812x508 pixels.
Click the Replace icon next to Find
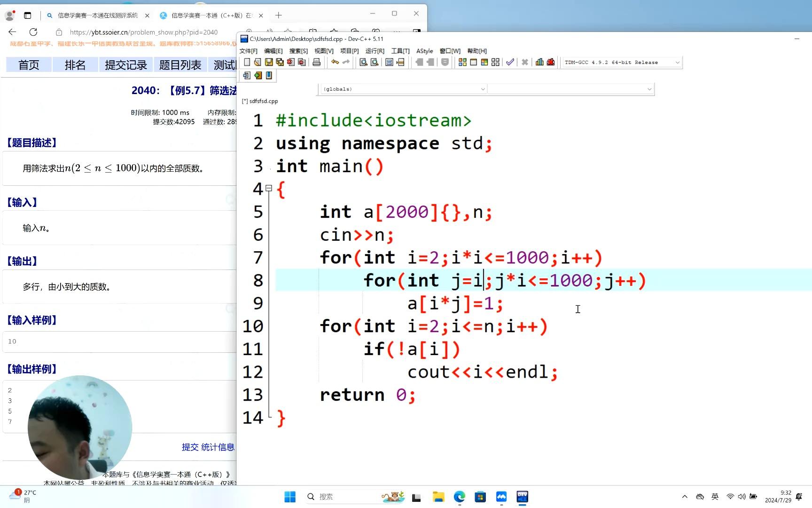coord(375,62)
